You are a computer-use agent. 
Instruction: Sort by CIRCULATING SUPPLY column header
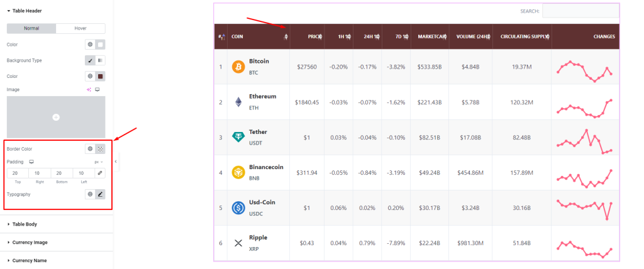[x=522, y=36]
